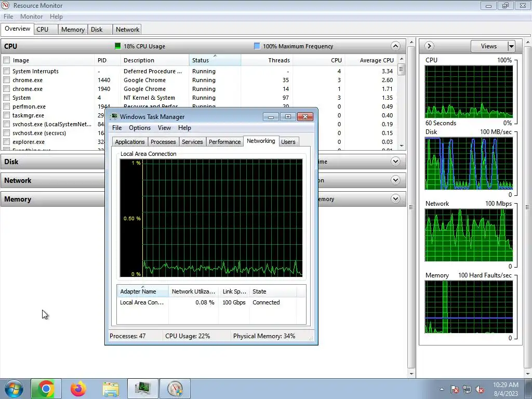Check the perfmon.exe checkbox
532x399 pixels.
pos(6,106)
